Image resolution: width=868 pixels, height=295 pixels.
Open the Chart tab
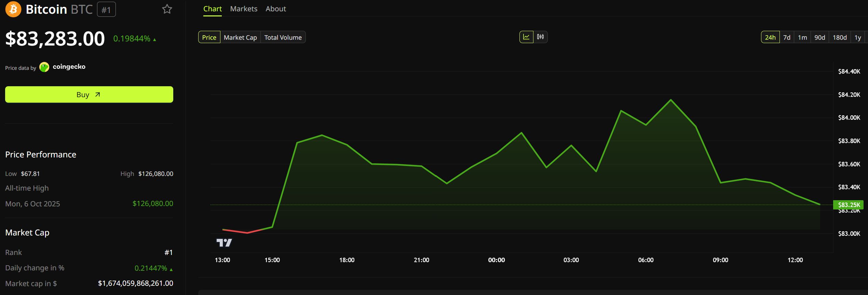(x=213, y=9)
